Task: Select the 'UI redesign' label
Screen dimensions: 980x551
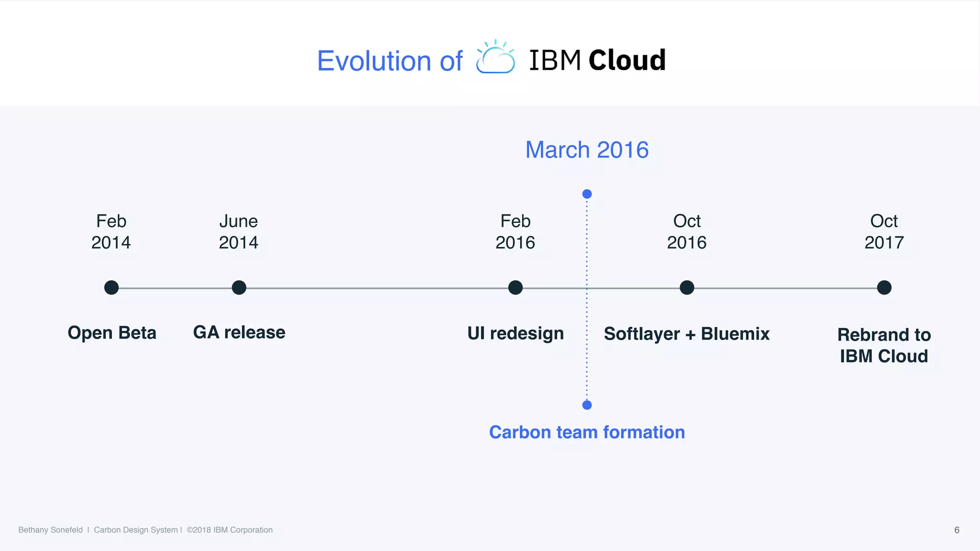Action: click(x=515, y=333)
